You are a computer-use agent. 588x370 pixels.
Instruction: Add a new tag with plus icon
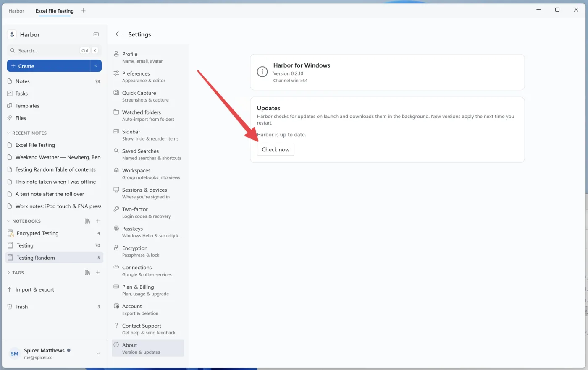tap(98, 273)
